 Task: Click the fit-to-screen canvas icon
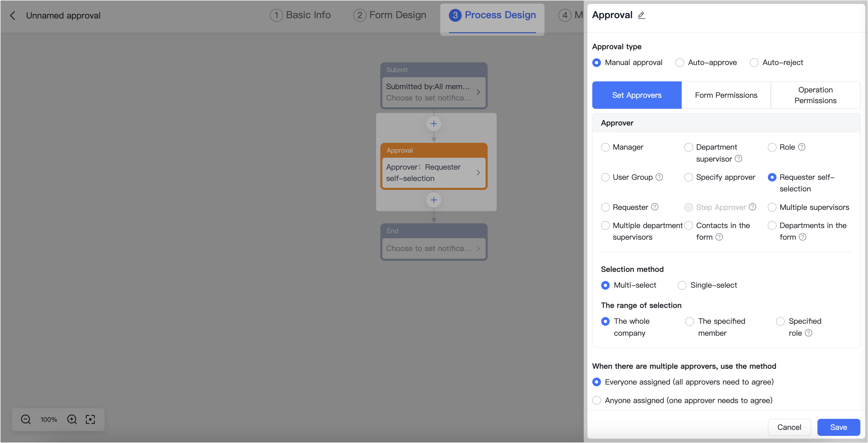click(90, 419)
